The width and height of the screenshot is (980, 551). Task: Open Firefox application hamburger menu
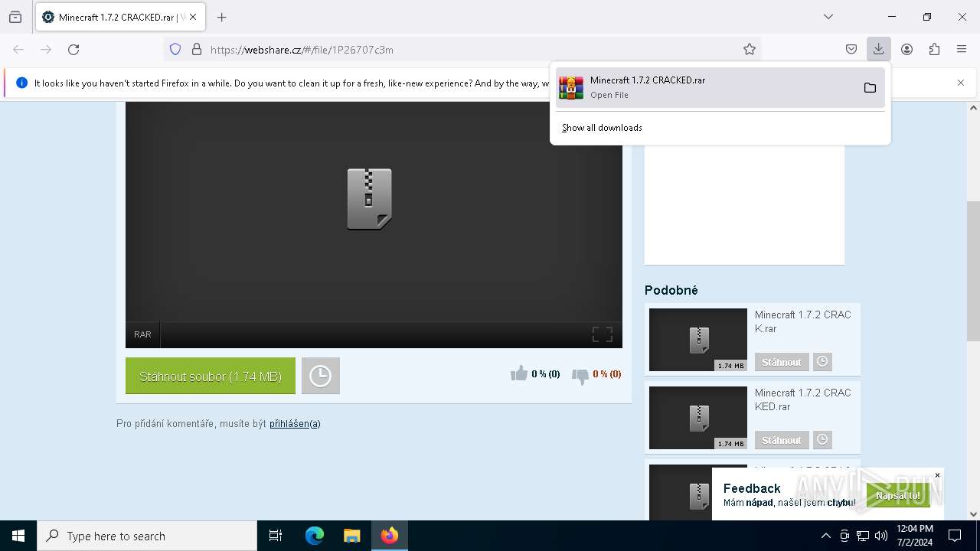[962, 49]
